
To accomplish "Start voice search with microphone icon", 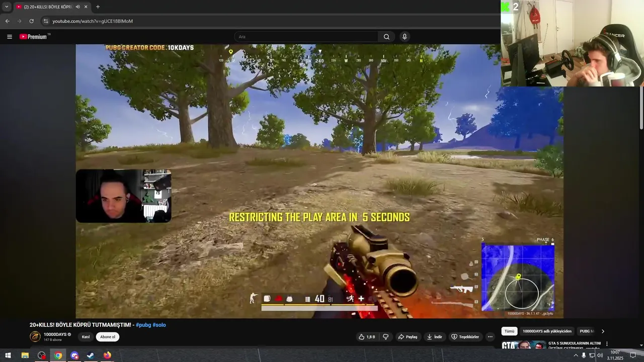I will [x=405, y=37].
